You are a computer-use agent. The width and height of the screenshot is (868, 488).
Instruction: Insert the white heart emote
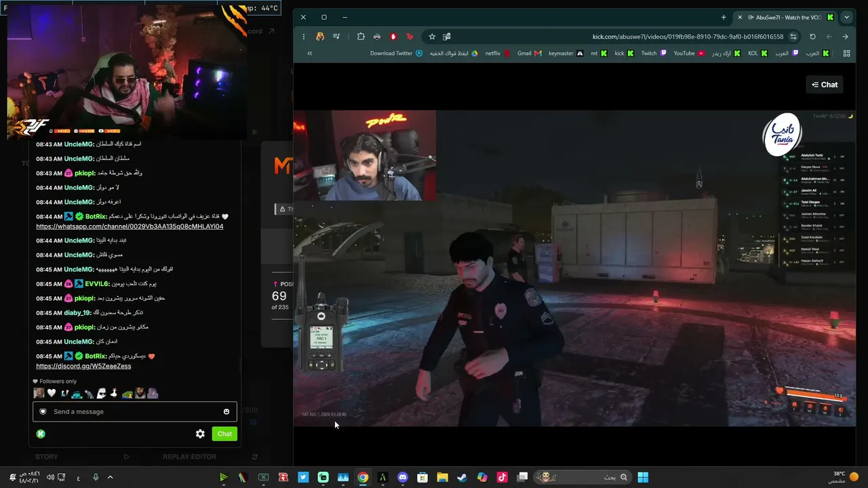[x=52, y=393]
